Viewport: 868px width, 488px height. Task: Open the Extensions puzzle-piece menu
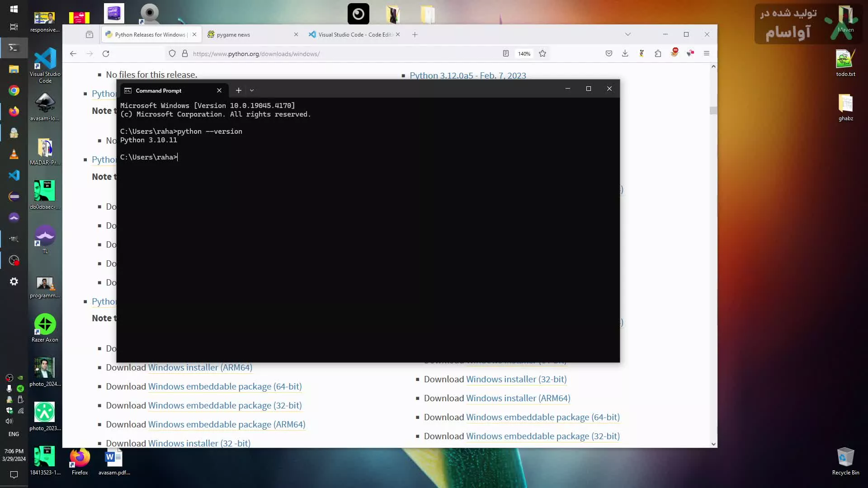[x=658, y=54]
